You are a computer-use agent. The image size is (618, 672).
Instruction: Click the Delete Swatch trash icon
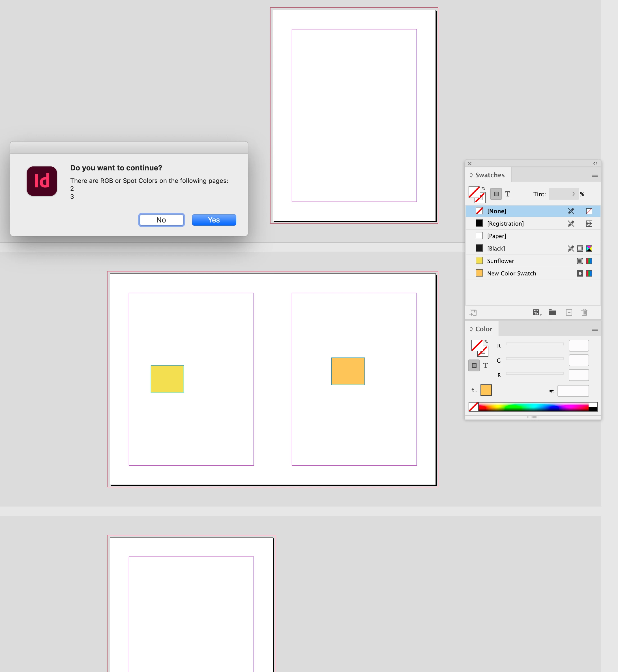pyautogui.click(x=584, y=313)
